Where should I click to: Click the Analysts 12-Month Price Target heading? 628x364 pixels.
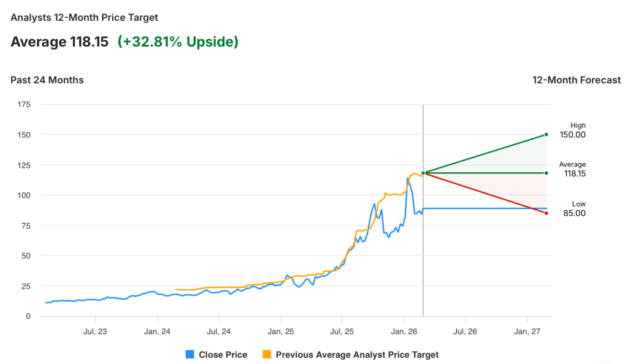pos(84,18)
